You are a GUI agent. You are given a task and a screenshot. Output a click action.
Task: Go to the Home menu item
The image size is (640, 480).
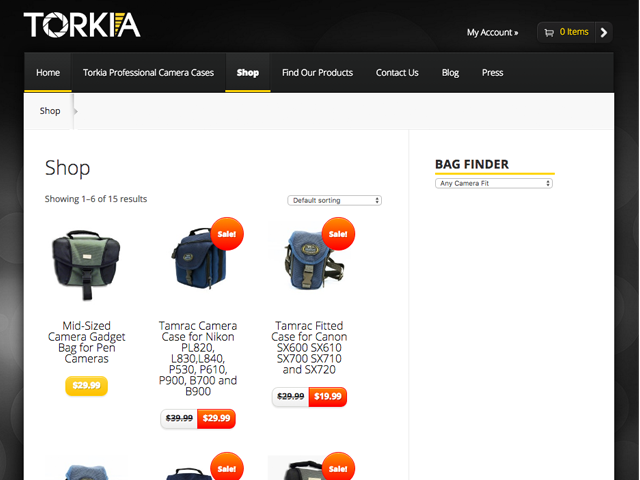[48, 73]
